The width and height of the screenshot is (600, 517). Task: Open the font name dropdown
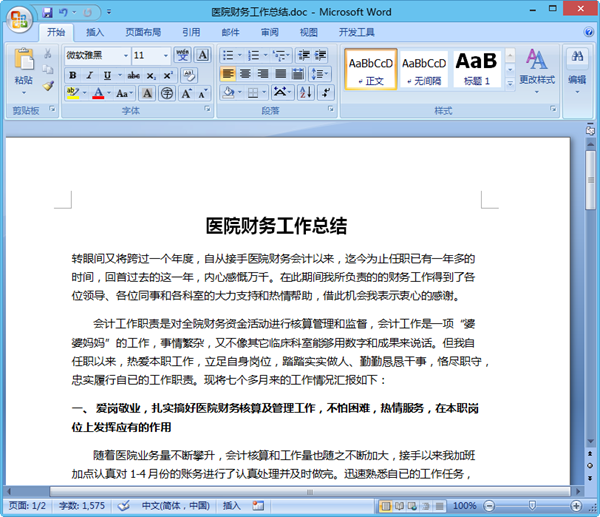126,55
